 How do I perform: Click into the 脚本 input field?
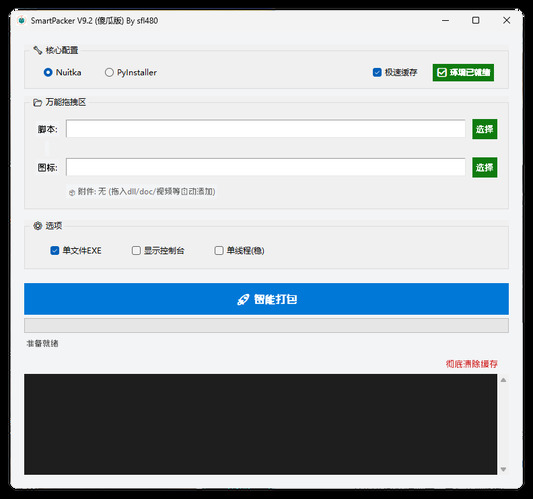click(x=265, y=128)
